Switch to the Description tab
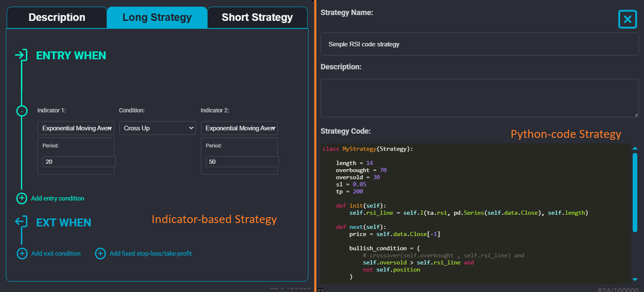This screenshot has height=292, width=644. [57, 18]
